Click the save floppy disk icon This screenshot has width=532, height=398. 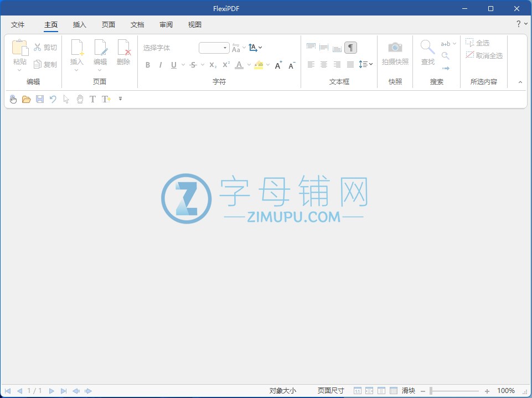(40, 99)
